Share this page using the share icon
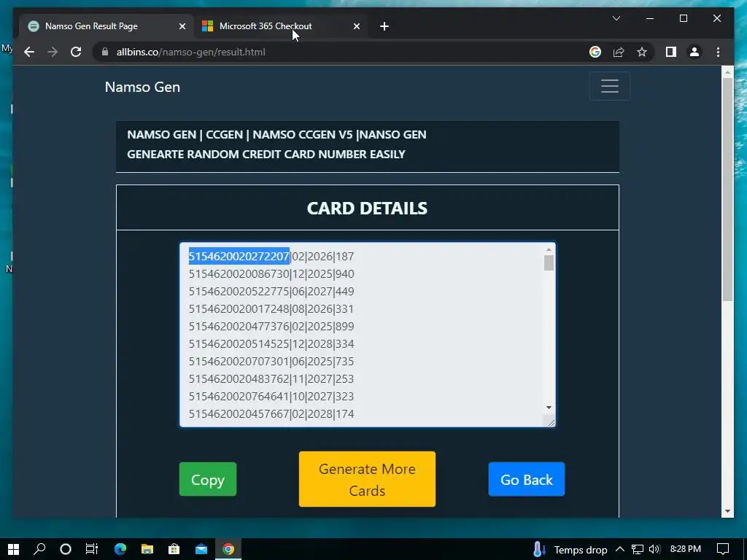Screen dimensions: 747x560 click(x=619, y=52)
